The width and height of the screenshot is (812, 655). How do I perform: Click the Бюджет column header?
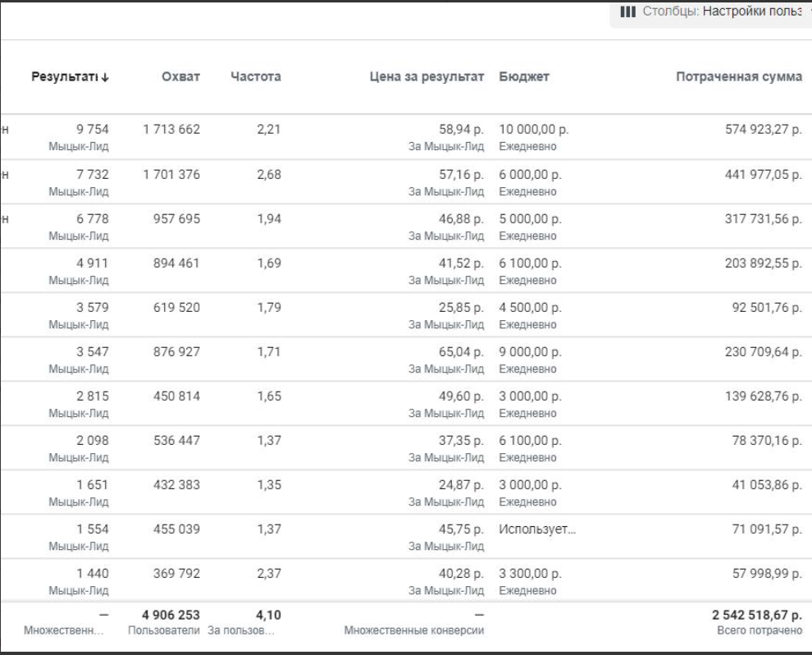point(522,77)
